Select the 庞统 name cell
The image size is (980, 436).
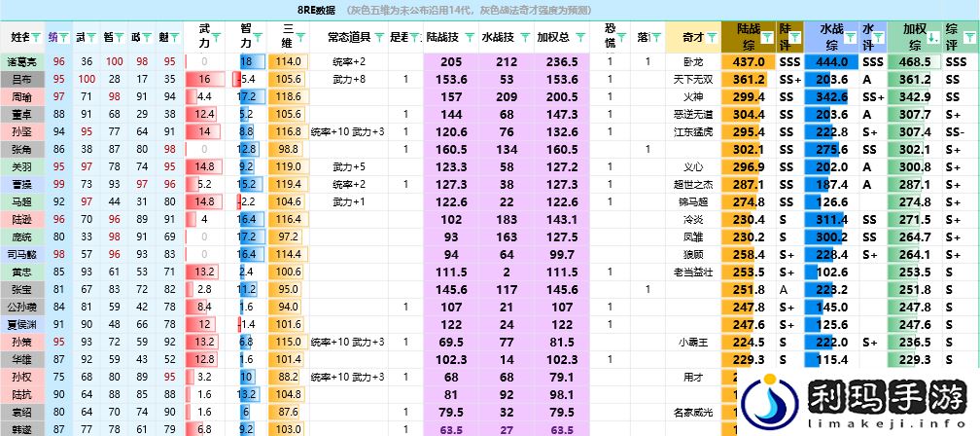click(22, 237)
